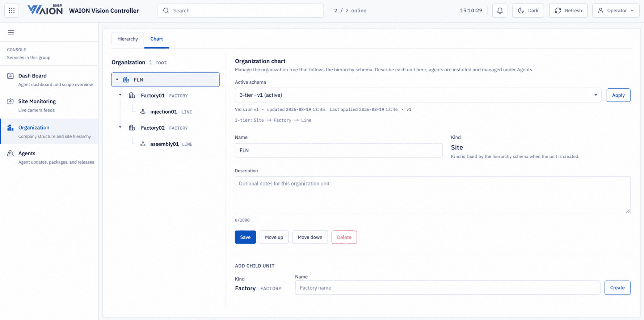
Task: Collapse the Factory01 node
Action: (x=120, y=95)
